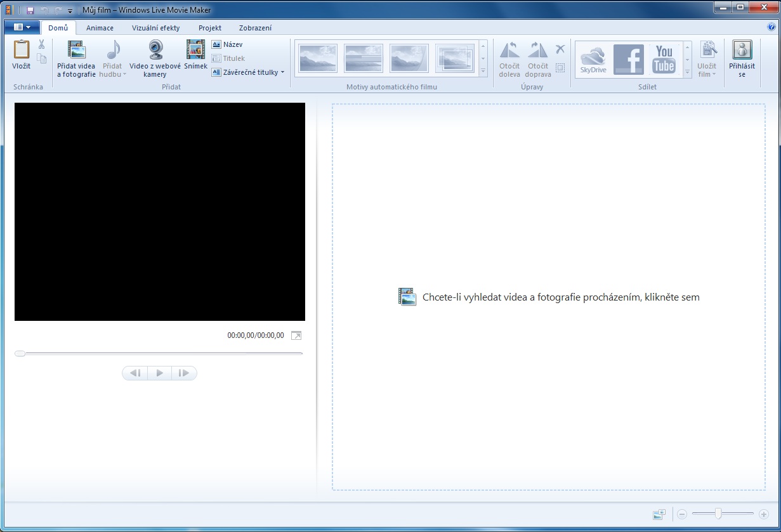This screenshot has width=781, height=532.
Task: Expand the Přidat hudbu dropdown arrow
Action: (x=124, y=74)
